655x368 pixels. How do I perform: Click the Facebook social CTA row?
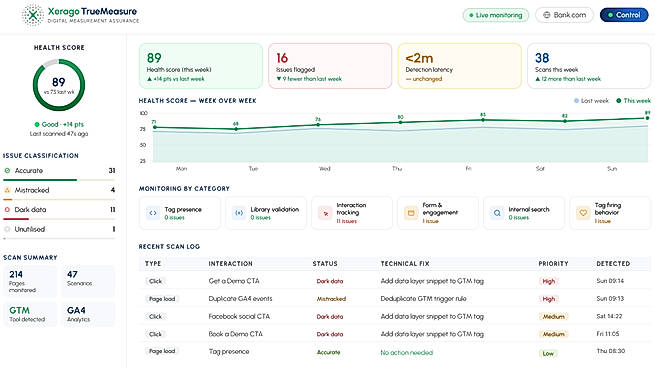pyautogui.click(x=395, y=317)
